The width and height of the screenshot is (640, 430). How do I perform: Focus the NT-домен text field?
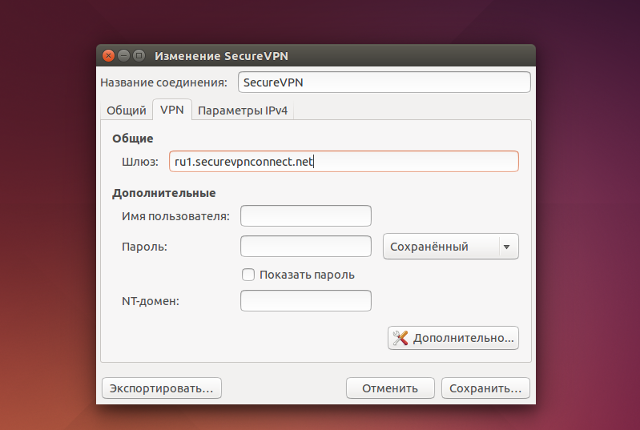pos(306,301)
